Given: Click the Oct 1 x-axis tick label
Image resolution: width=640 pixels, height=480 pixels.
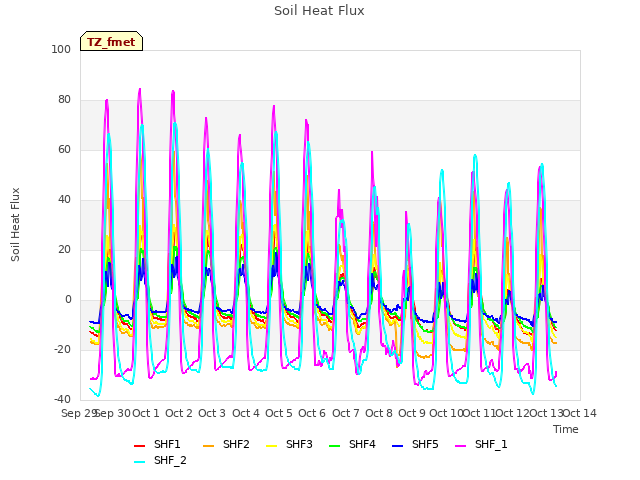Looking at the screenshot, I should pos(146,413).
